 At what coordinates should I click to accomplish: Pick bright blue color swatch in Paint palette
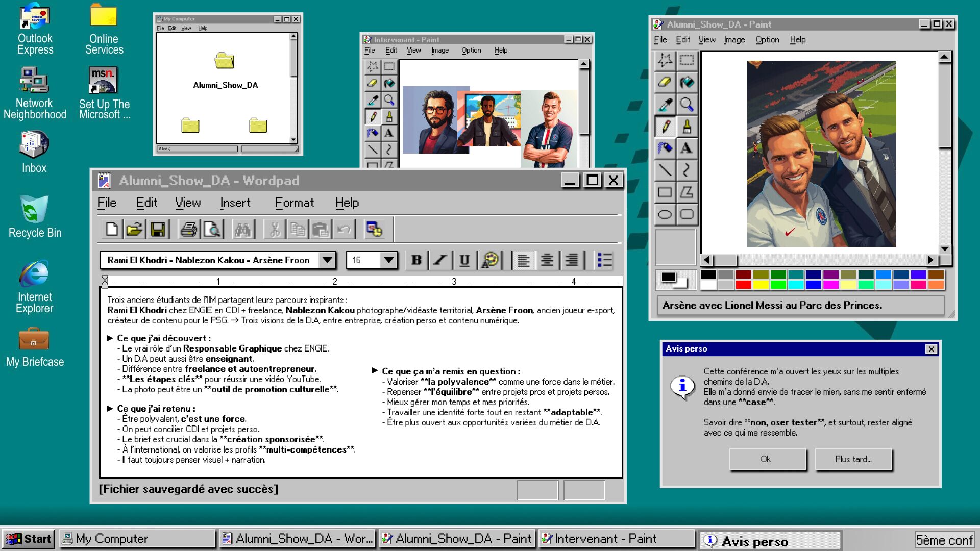click(x=813, y=285)
